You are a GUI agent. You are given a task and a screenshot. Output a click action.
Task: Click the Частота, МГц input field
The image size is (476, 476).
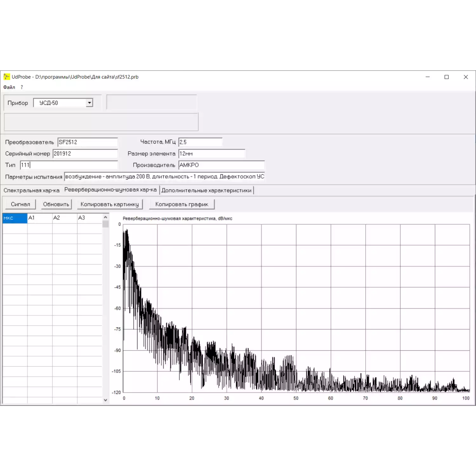click(200, 142)
